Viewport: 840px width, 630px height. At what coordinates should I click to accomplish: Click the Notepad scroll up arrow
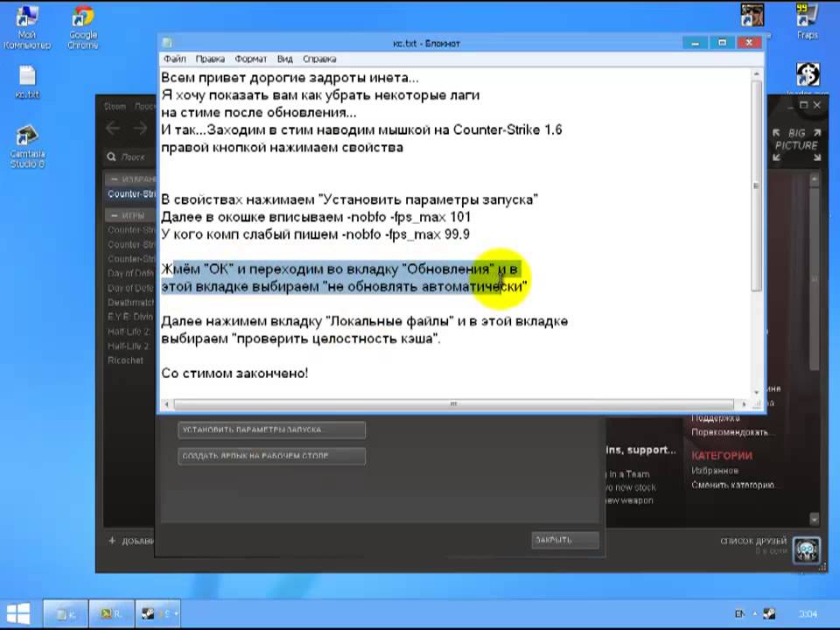point(756,73)
